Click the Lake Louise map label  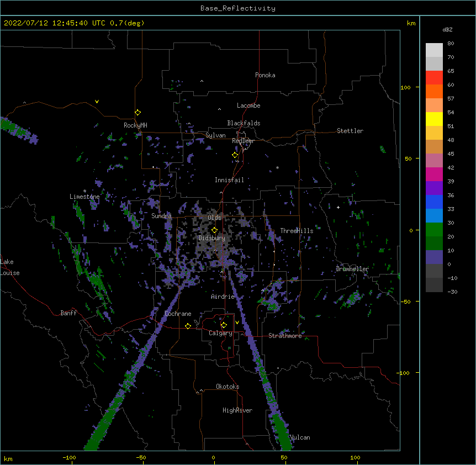[10, 267]
